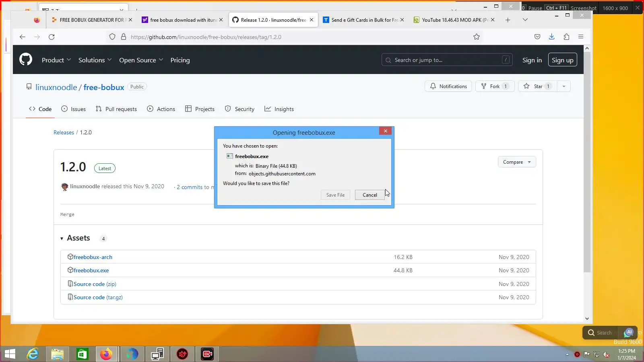644x362 pixels.
Task: Click the Firefox taskbar icon
Action: pyautogui.click(x=106, y=354)
